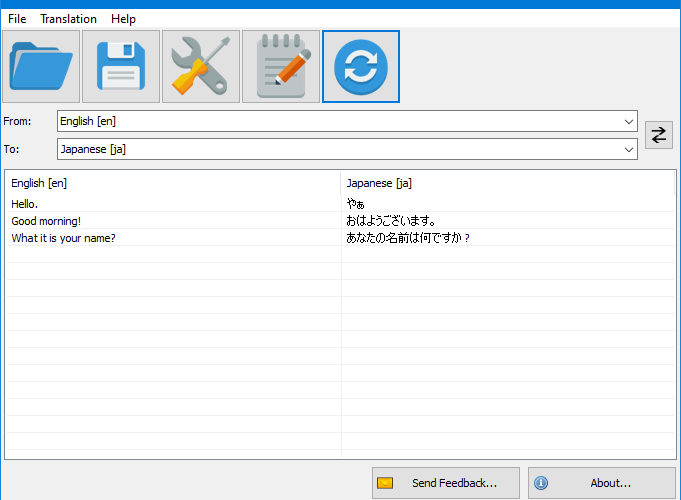Select the 'Good morning!' row
The width and height of the screenshot is (681, 500).
pyautogui.click(x=340, y=221)
